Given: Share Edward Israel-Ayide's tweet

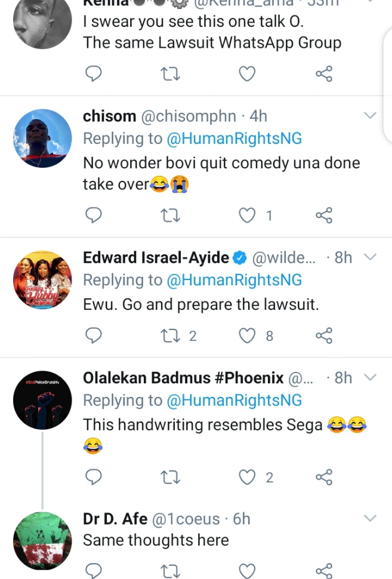Looking at the screenshot, I should pyautogui.click(x=323, y=336).
